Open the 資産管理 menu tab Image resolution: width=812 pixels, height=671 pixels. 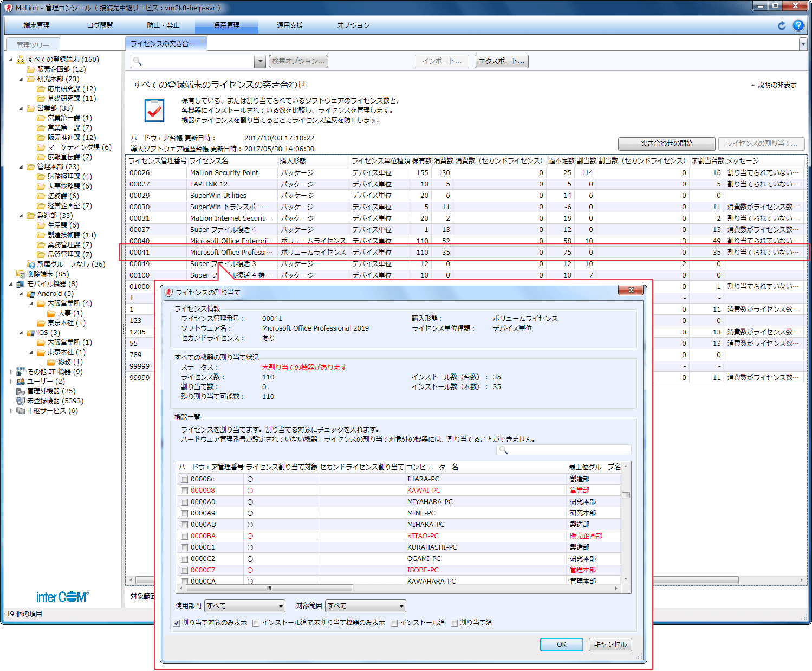[226, 25]
